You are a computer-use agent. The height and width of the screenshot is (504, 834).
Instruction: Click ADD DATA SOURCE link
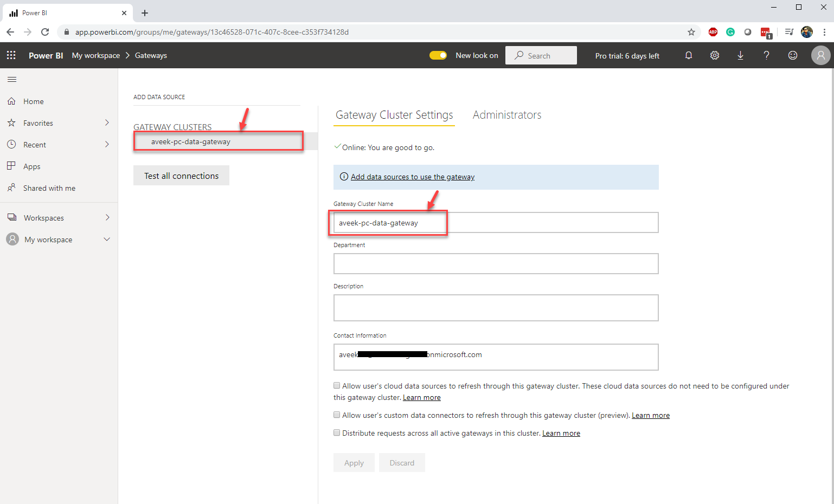point(159,97)
